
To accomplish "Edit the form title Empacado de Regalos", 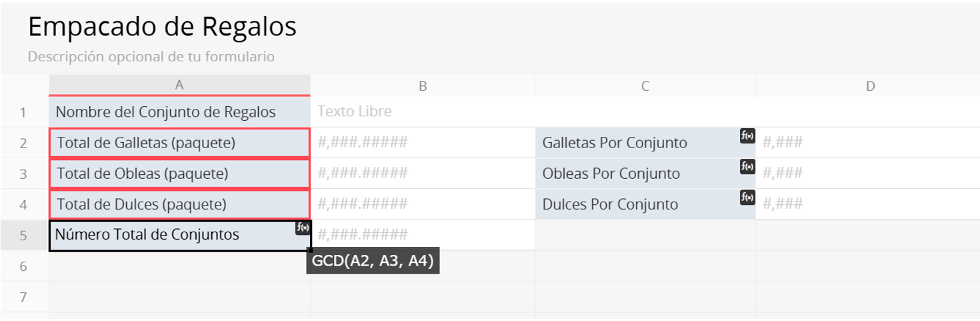I will click(x=163, y=27).
